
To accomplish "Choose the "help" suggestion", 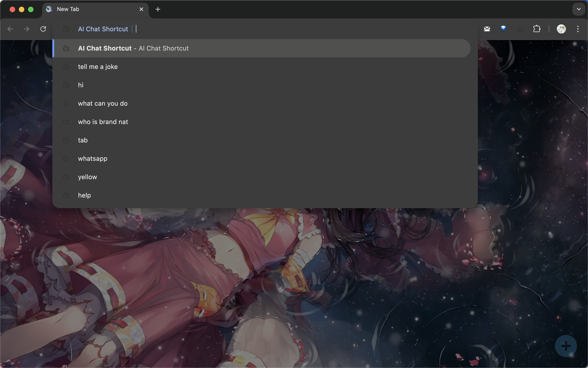I will pos(84,195).
